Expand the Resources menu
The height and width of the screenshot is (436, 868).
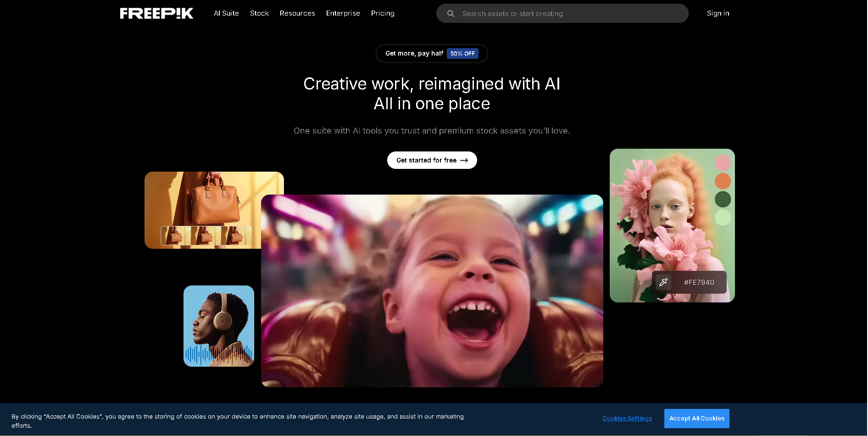297,13
